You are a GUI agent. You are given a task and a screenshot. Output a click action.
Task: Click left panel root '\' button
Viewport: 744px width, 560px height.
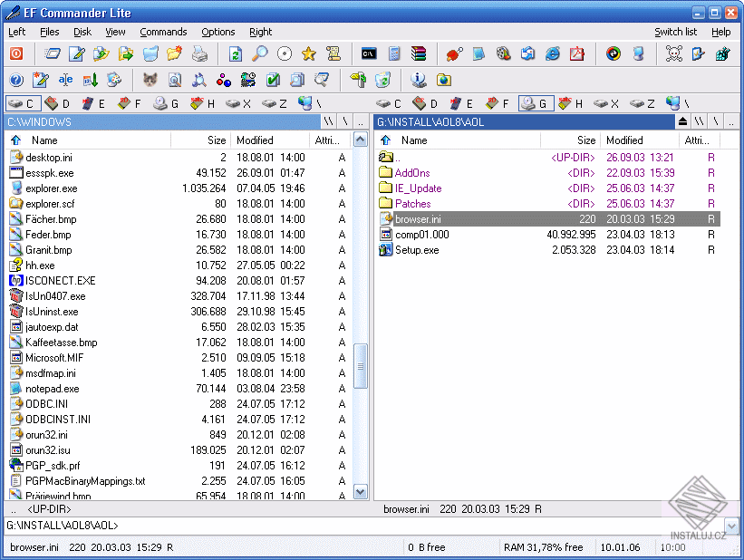(345, 122)
